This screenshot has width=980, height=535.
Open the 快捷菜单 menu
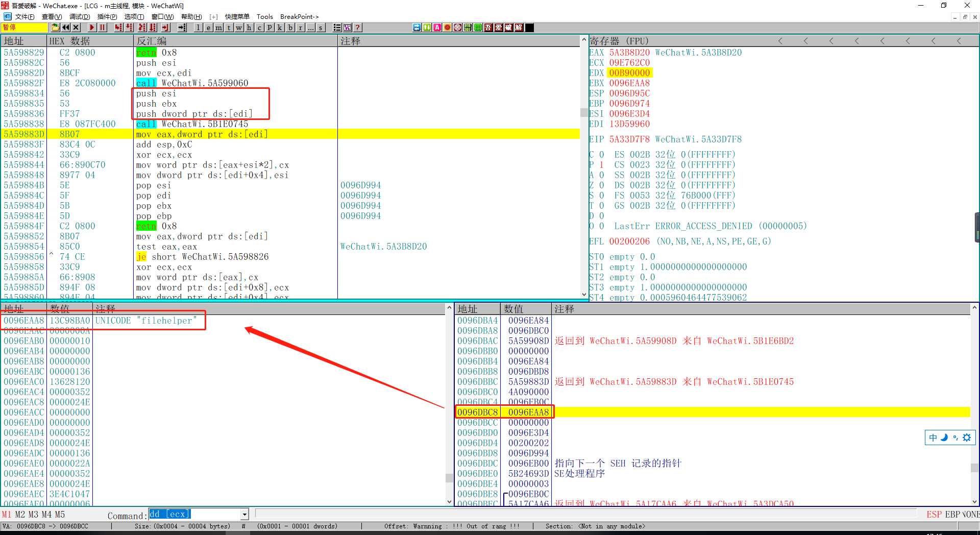pos(237,17)
